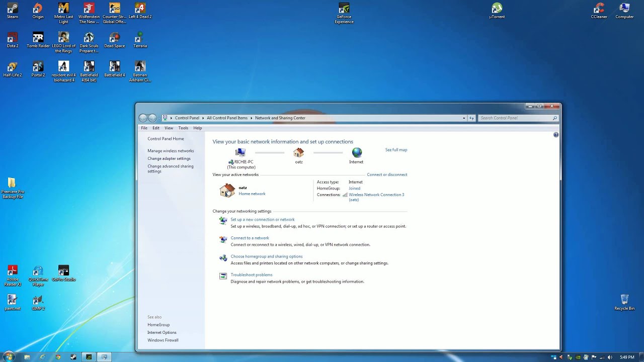644x362 pixels.
Task: Open the Windows Start button
Action: [x=9, y=357]
